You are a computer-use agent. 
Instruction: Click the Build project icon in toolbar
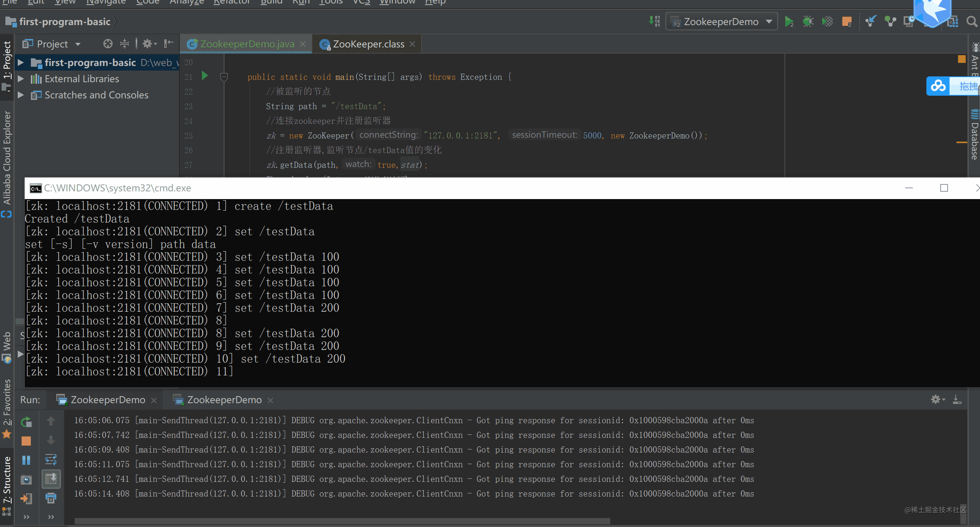[x=654, y=21]
